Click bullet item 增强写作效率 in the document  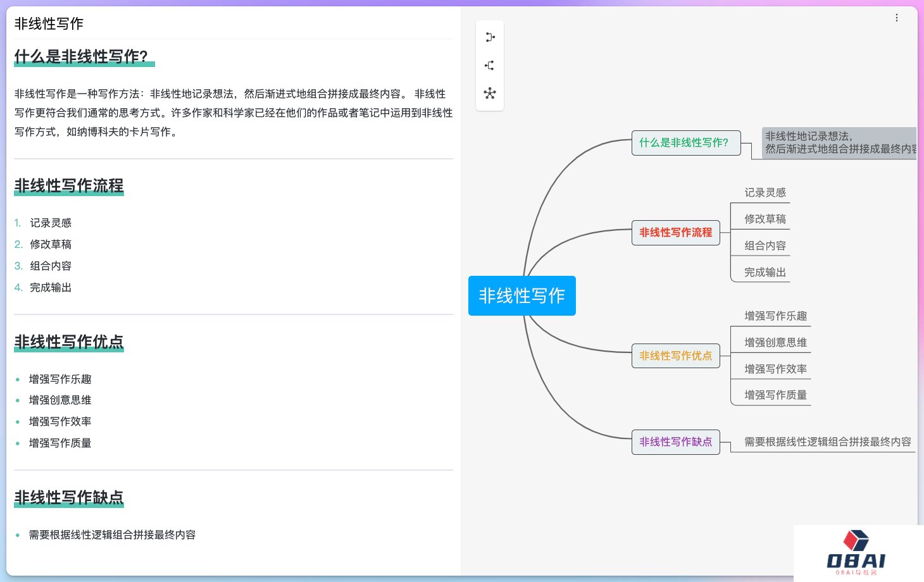point(60,421)
